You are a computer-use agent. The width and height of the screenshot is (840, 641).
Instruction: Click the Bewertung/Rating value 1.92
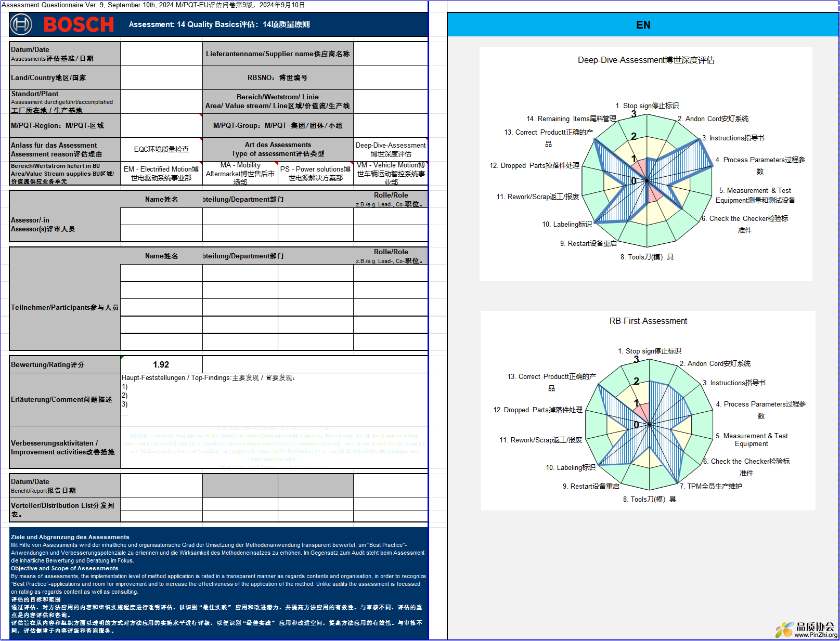[161, 364]
